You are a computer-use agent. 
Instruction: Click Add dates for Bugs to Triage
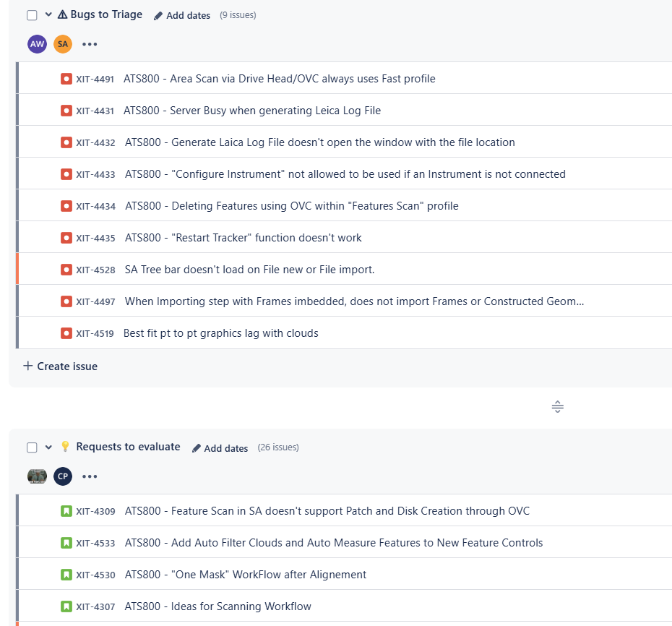(182, 15)
